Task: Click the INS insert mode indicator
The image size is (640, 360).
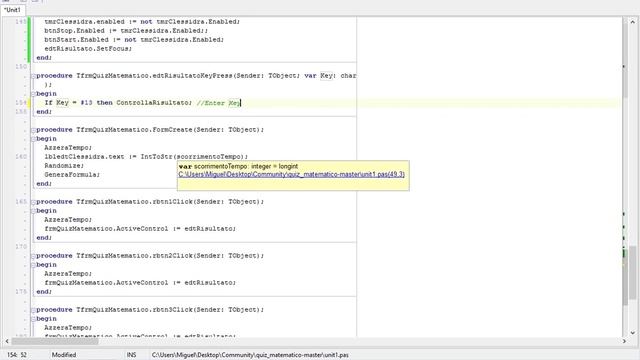Action: tap(131, 355)
